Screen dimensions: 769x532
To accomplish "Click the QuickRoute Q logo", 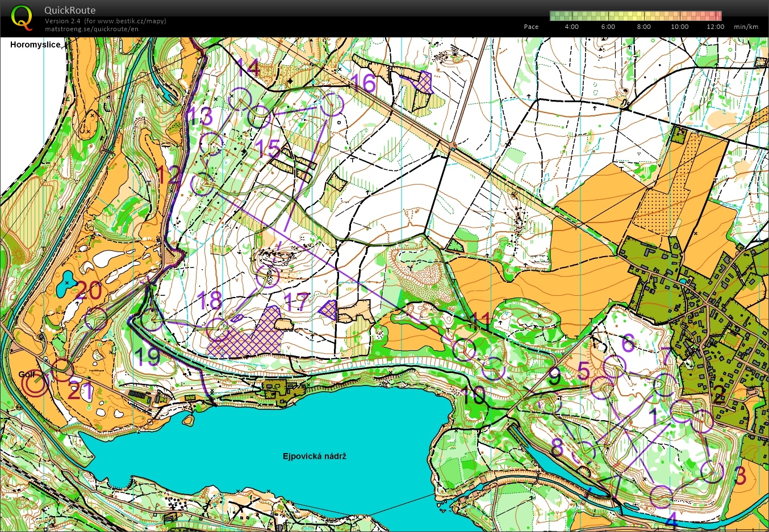I will click(x=22, y=17).
